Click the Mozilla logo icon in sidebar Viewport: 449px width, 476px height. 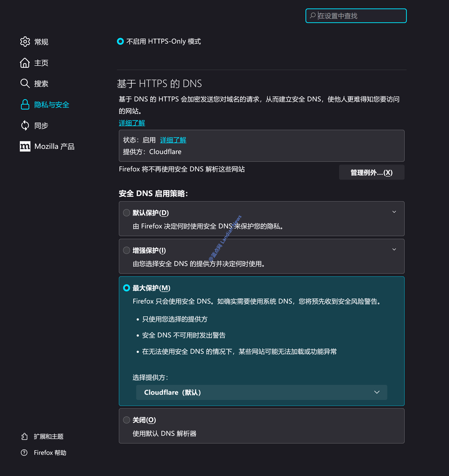tap(25, 146)
